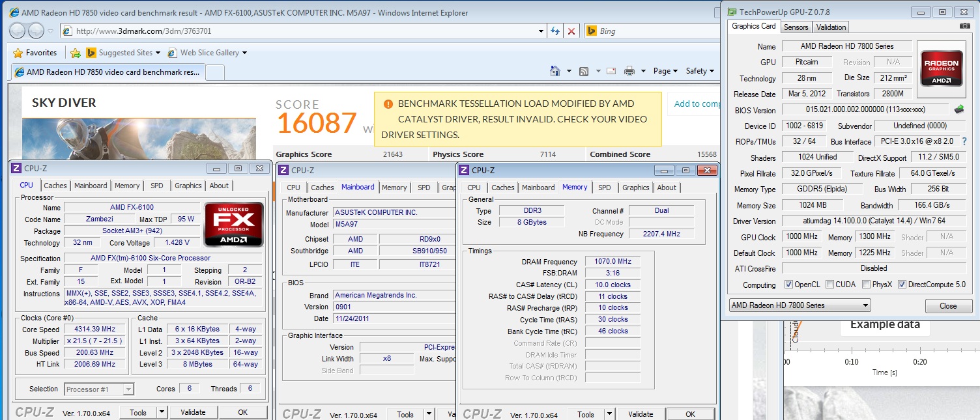
Task: Stop page loading with the red X icon
Action: (571, 31)
